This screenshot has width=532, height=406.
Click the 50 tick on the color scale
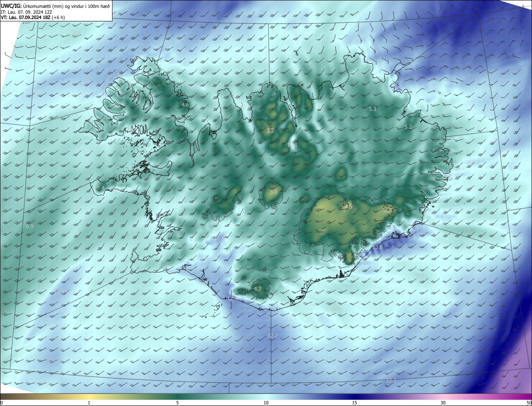pos(529,403)
